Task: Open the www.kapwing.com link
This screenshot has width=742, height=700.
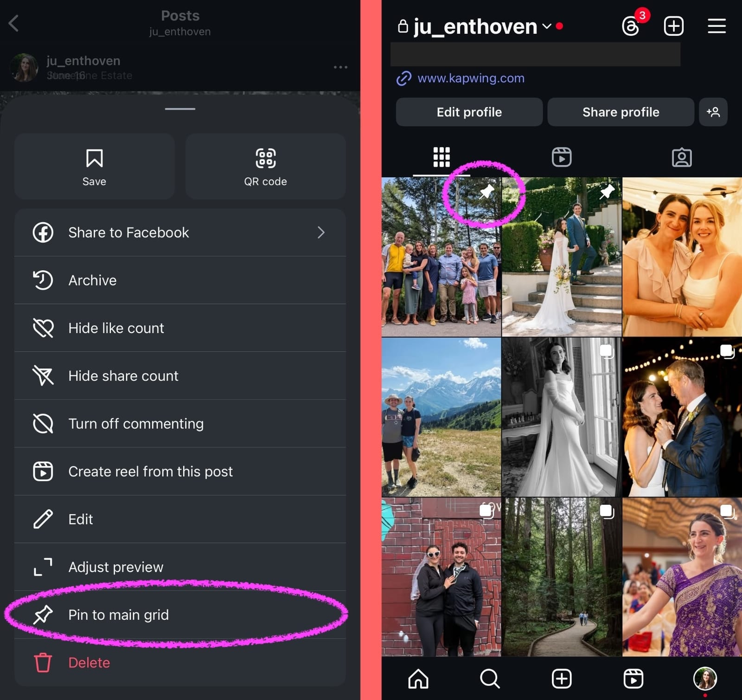Action: pos(470,78)
